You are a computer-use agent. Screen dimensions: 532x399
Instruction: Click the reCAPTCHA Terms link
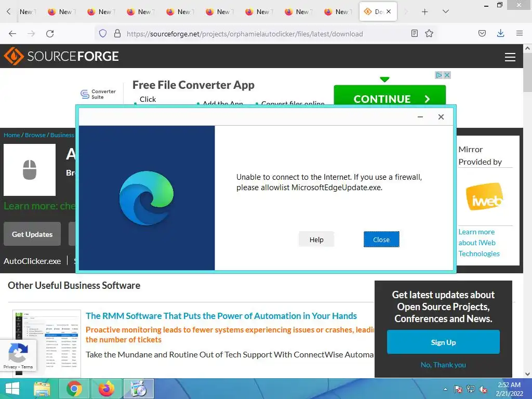(27, 367)
